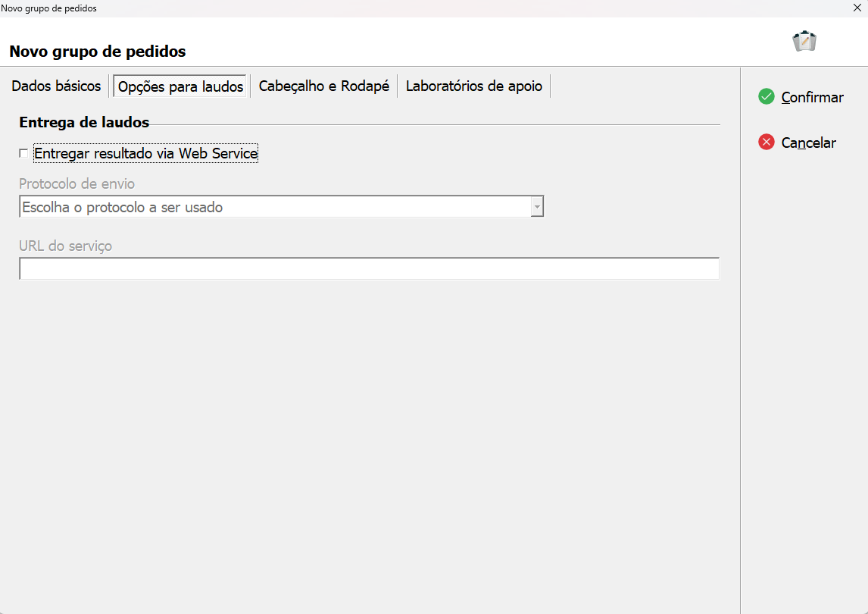The height and width of the screenshot is (614, 868).
Task: Click the URL do serviço label
Action: click(x=65, y=246)
